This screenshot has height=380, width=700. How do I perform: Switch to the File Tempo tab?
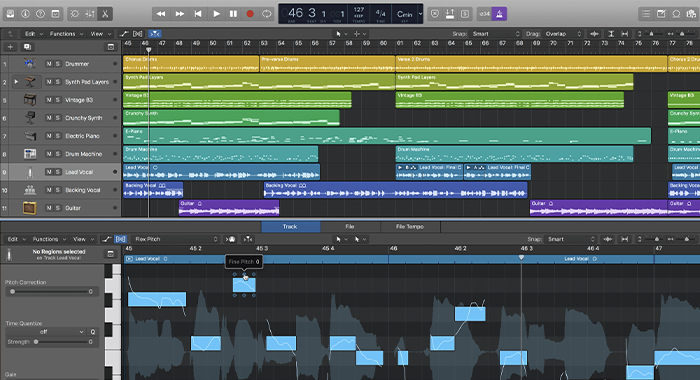tap(410, 226)
